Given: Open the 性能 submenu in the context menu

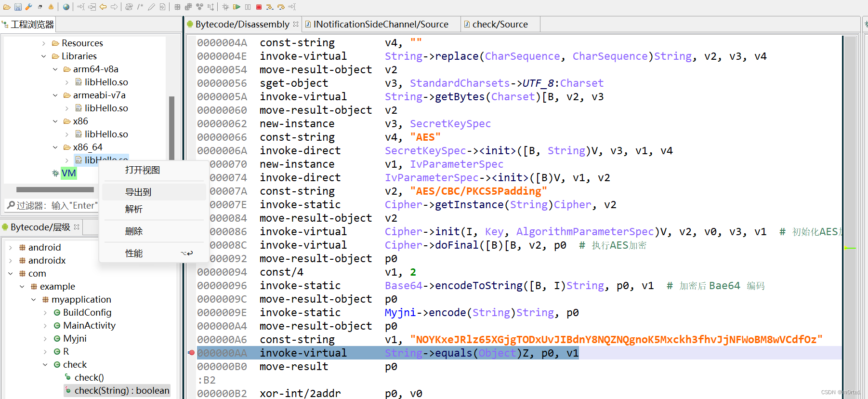Looking at the screenshot, I should [154, 253].
